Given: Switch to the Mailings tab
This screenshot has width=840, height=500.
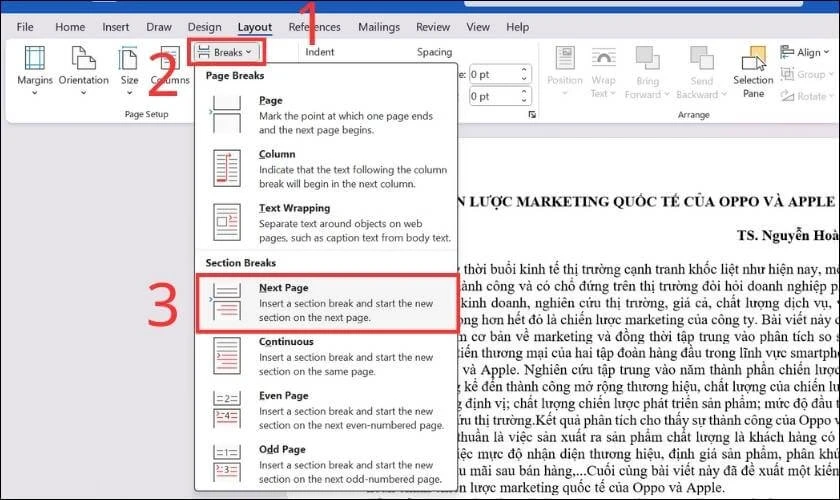Looking at the screenshot, I should (379, 27).
